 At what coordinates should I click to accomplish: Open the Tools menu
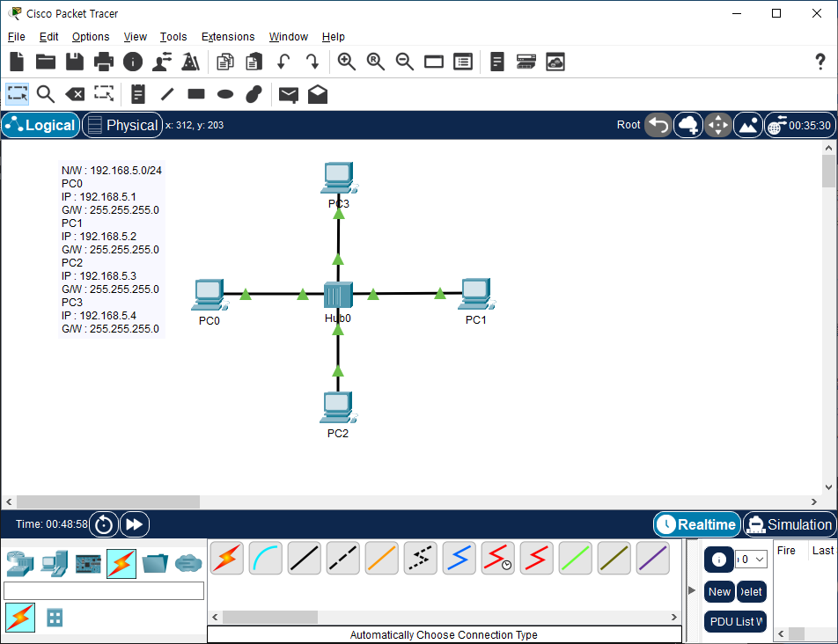[x=173, y=36]
